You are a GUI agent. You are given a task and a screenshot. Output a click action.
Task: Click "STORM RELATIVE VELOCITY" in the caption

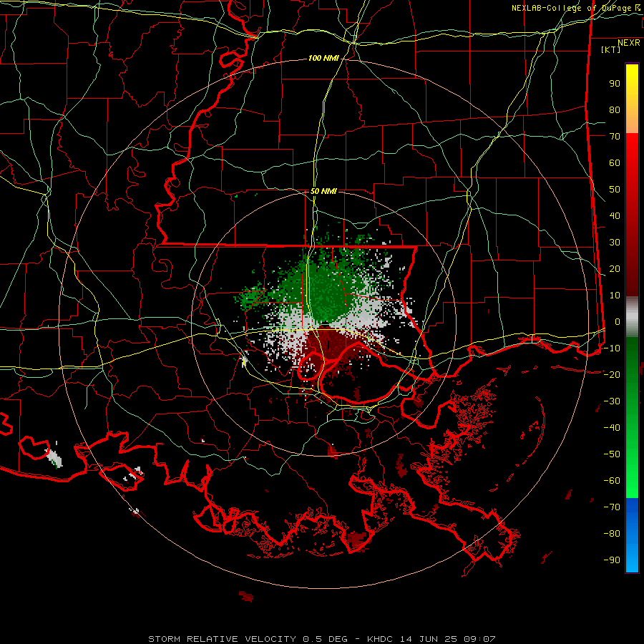pos(223,639)
